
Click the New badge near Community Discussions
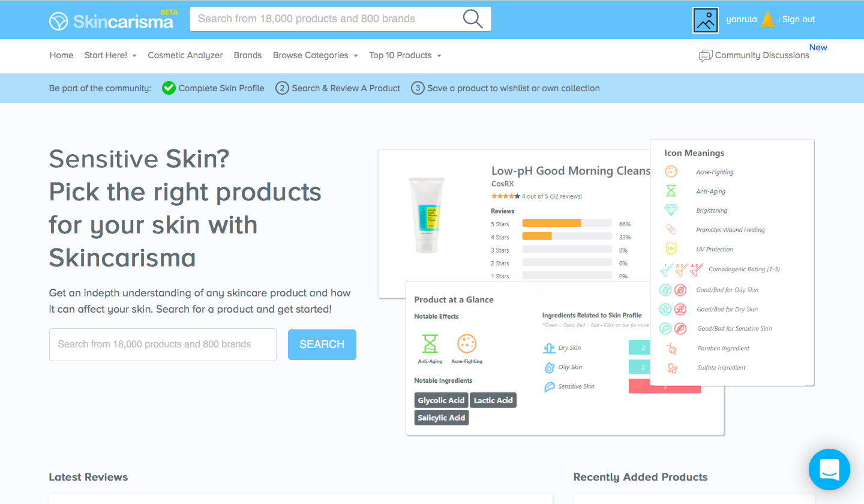[x=818, y=47]
